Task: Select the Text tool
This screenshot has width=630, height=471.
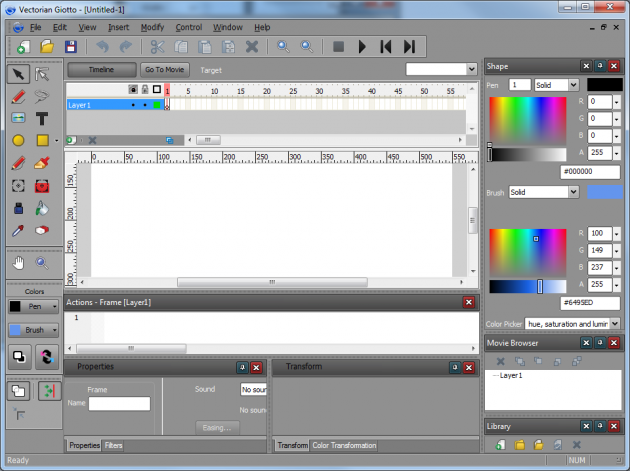Action: click(43, 119)
